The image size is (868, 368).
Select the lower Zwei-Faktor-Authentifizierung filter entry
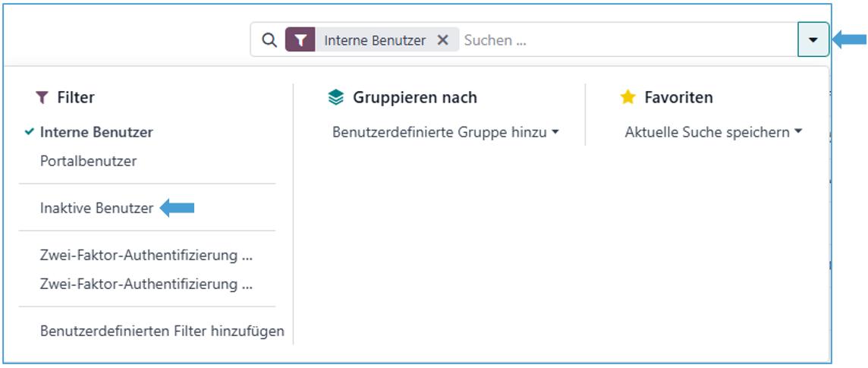pyautogui.click(x=146, y=285)
